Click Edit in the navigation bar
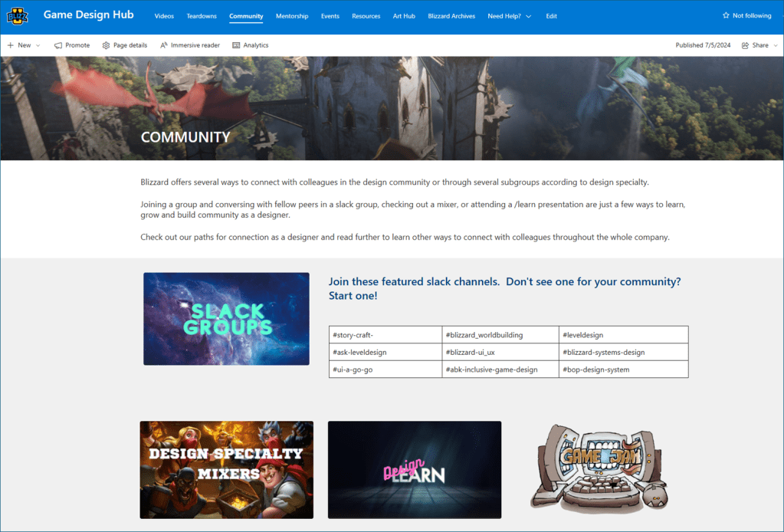Viewport: 784px width, 532px height. (x=551, y=16)
